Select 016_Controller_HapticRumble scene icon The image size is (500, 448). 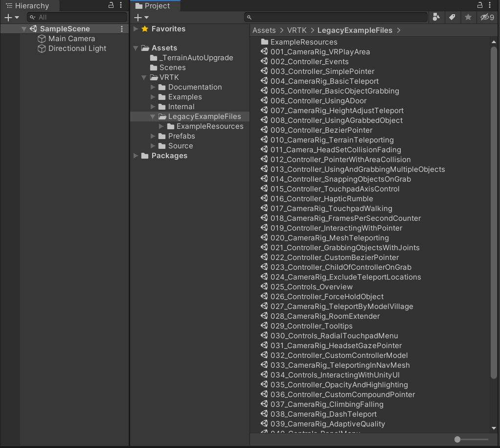(x=264, y=199)
